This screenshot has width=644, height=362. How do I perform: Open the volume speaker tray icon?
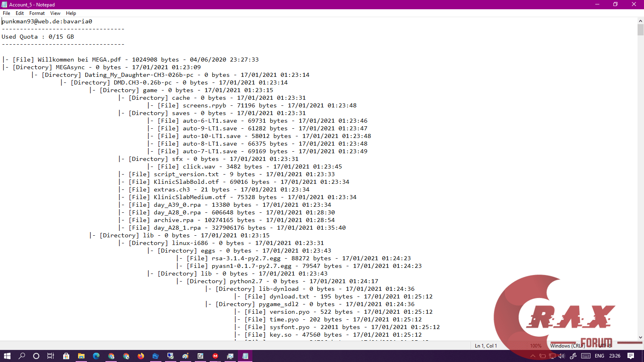pos(562,356)
